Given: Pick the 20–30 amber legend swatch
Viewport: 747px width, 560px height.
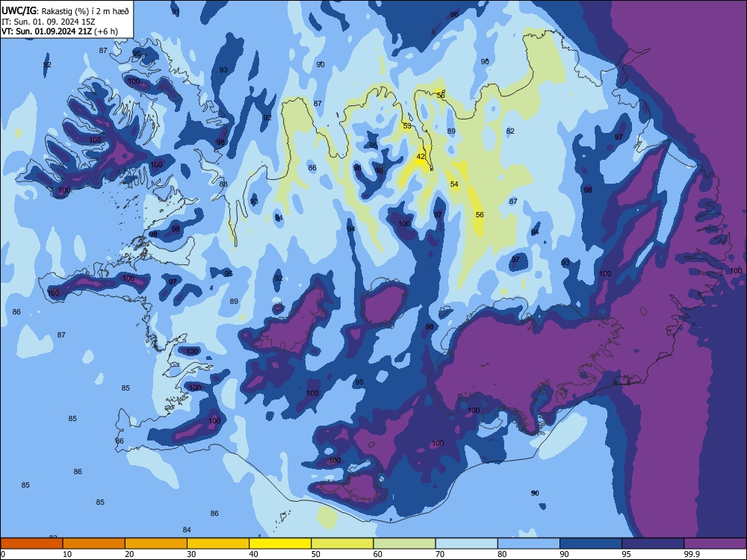Looking at the screenshot, I should 156,544.
